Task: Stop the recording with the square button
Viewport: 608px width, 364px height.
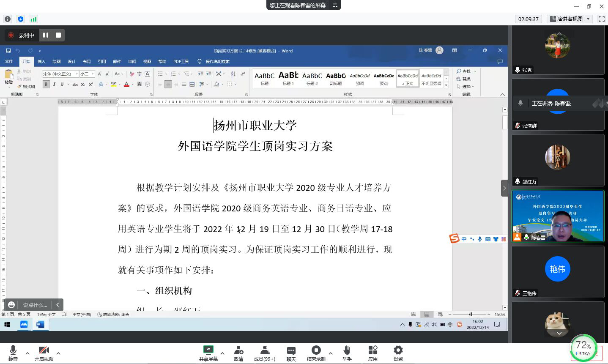Action: (x=58, y=35)
